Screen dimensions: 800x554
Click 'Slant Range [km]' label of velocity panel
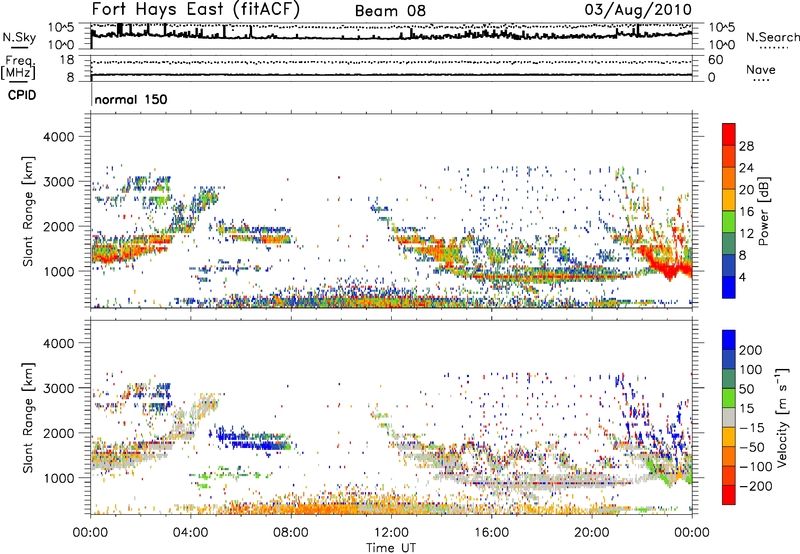click(x=28, y=417)
